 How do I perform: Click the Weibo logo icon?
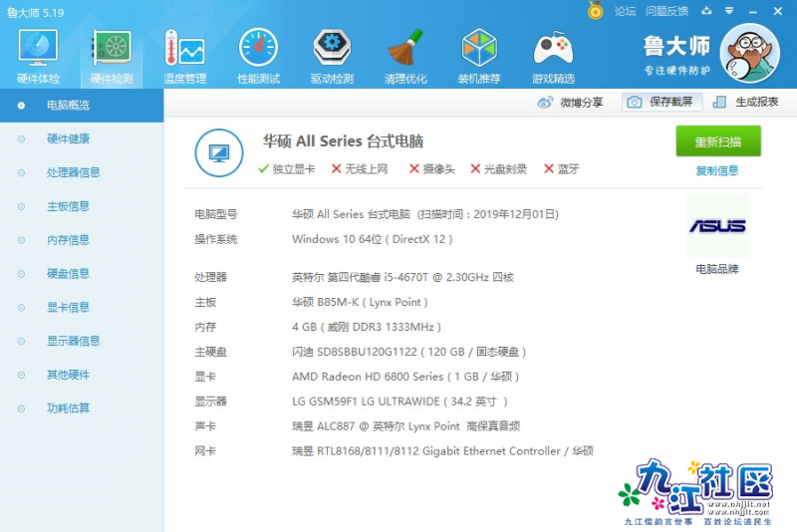pos(545,103)
